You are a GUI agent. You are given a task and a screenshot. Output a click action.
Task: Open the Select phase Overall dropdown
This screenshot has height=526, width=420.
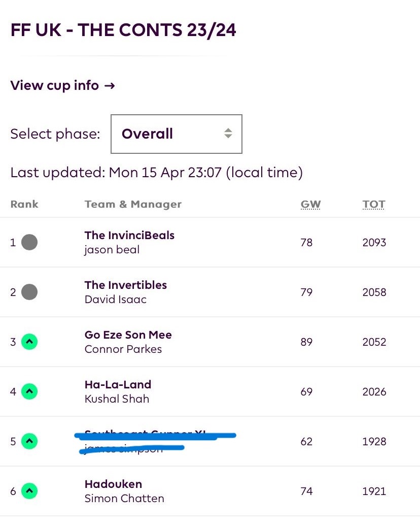tap(176, 134)
